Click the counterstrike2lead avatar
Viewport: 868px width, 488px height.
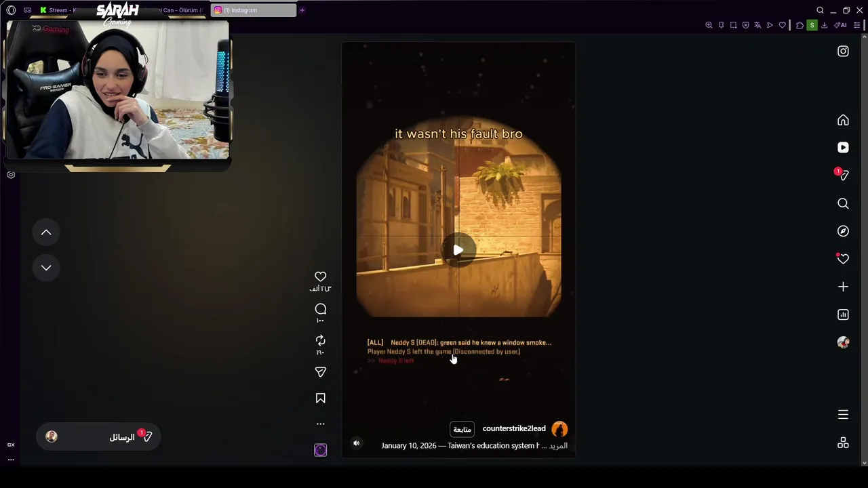559,429
